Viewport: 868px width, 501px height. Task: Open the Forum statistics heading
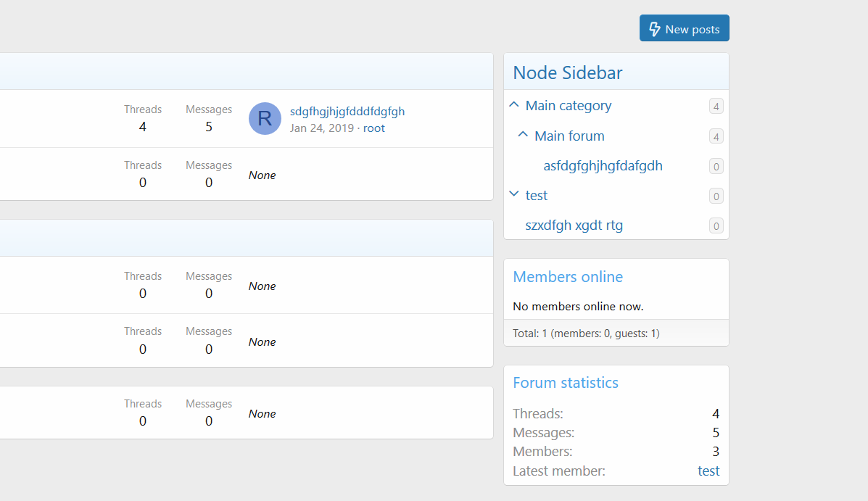(x=566, y=383)
